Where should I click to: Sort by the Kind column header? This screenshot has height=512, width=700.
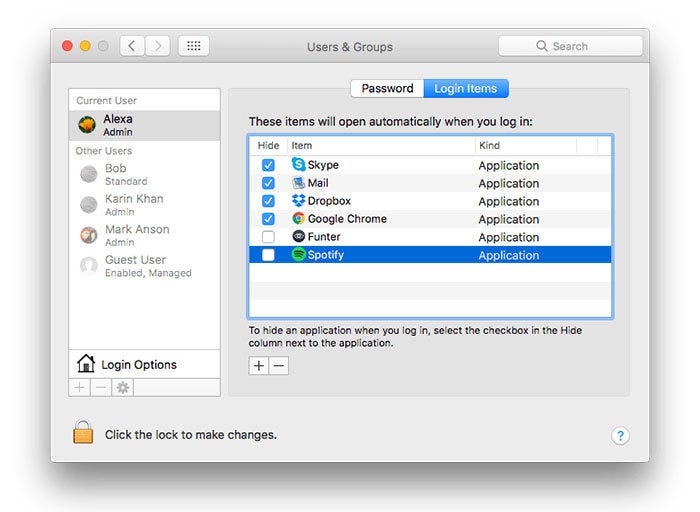point(526,146)
